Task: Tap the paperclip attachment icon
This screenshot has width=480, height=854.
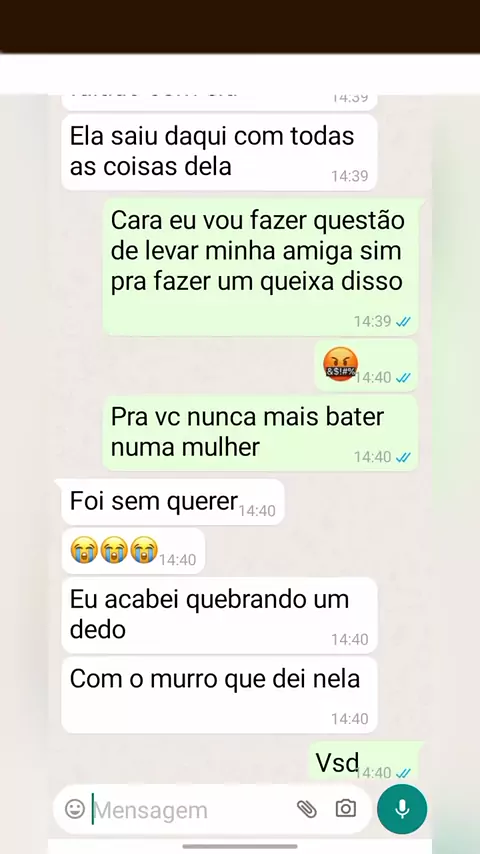Action: (307, 809)
